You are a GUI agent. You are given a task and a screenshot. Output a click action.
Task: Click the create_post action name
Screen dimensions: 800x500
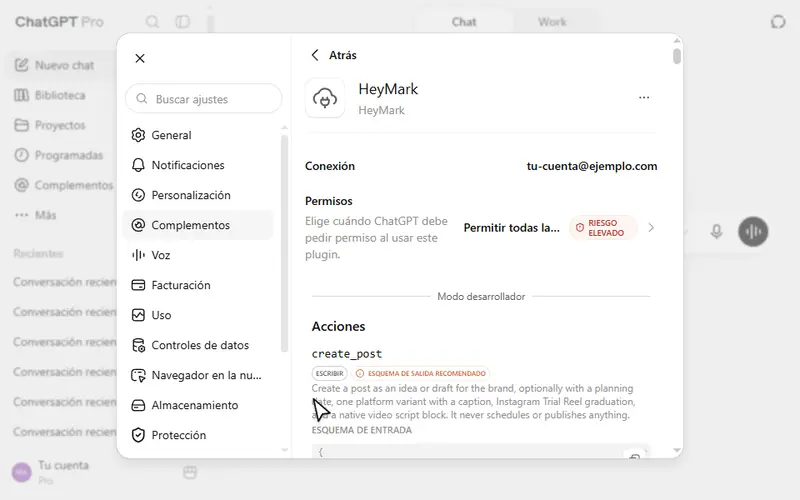tap(347, 354)
